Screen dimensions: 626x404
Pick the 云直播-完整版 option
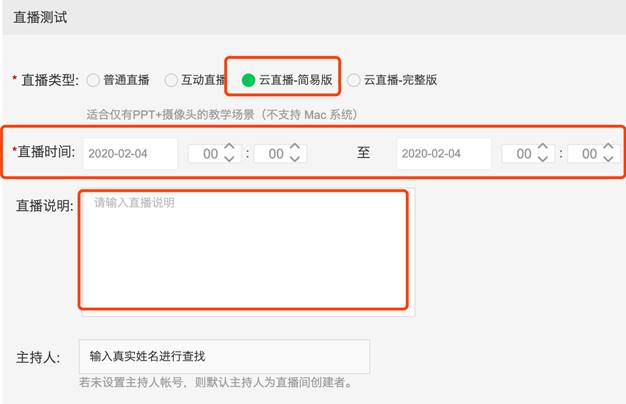(x=353, y=80)
